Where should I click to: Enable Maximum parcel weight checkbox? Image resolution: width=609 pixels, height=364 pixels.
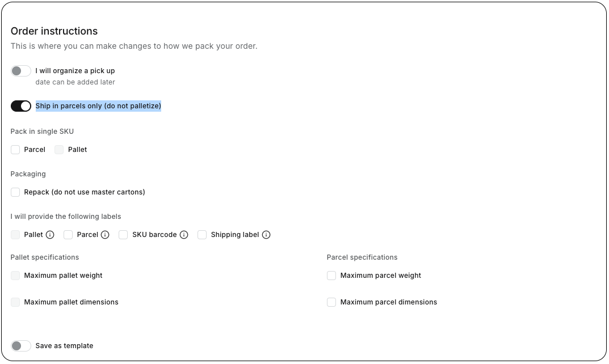pos(331,276)
